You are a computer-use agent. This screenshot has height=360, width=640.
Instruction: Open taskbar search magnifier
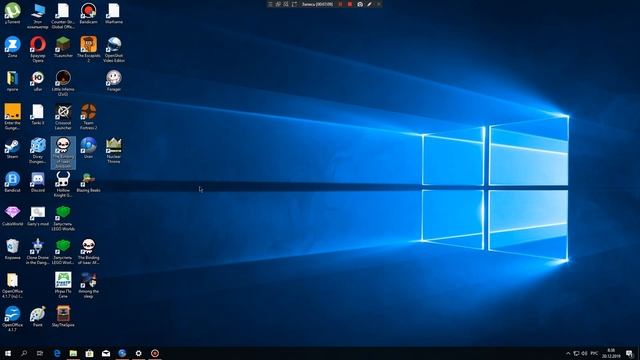click(24, 353)
